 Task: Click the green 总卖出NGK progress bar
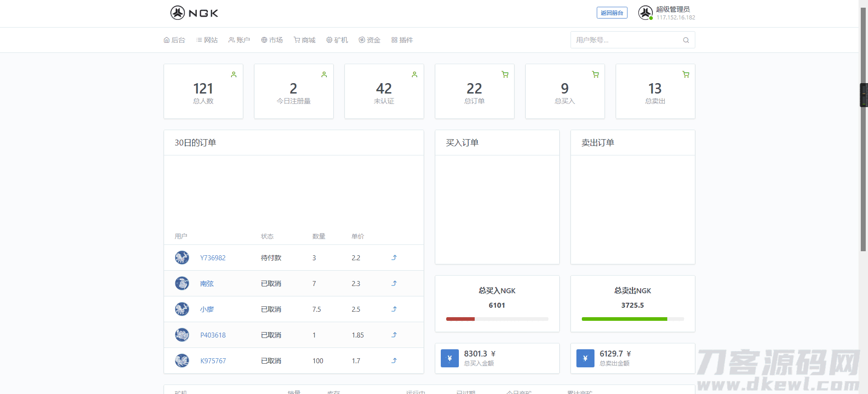[x=624, y=319]
